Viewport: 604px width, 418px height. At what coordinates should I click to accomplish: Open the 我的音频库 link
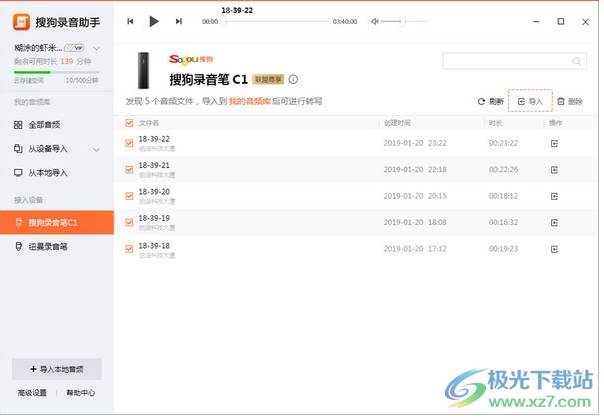click(x=250, y=102)
